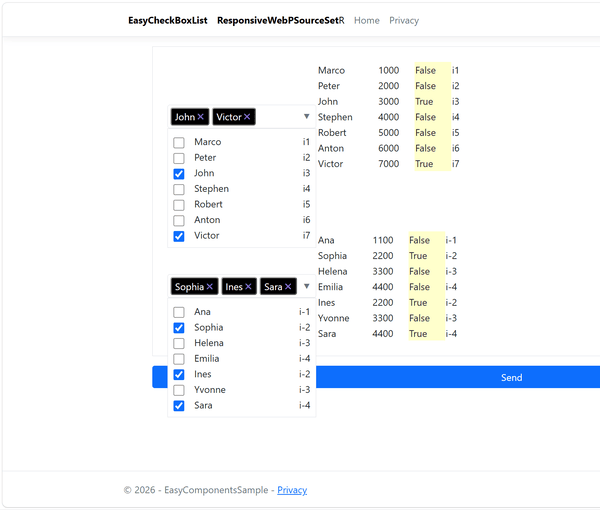Open the Home nav item

367,20
